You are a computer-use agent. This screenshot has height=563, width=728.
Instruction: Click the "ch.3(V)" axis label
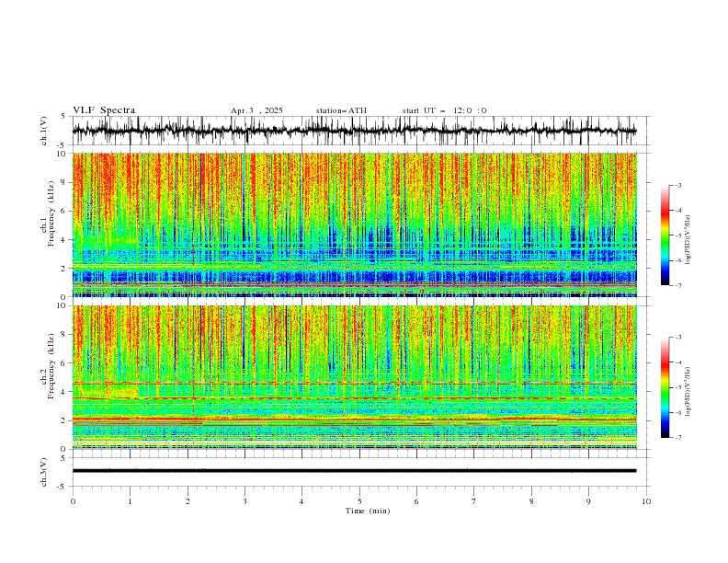point(44,472)
